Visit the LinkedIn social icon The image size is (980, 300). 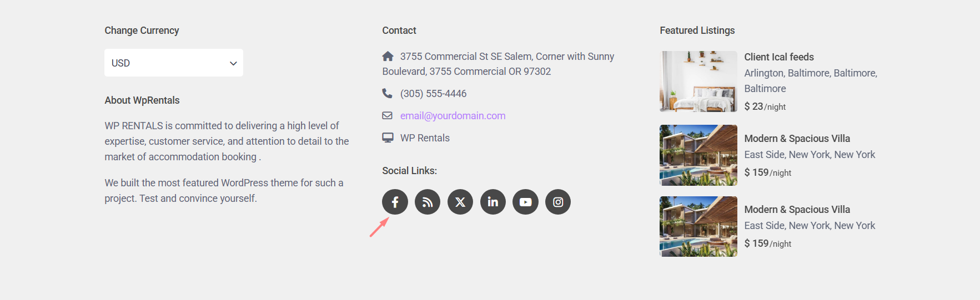tap(493, 202)
